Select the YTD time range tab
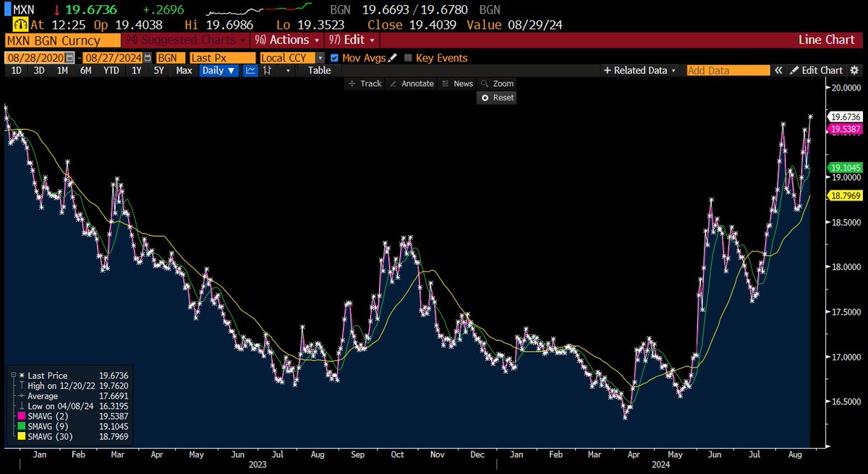Viewport: 868px width, 474px height. (111, 70)
